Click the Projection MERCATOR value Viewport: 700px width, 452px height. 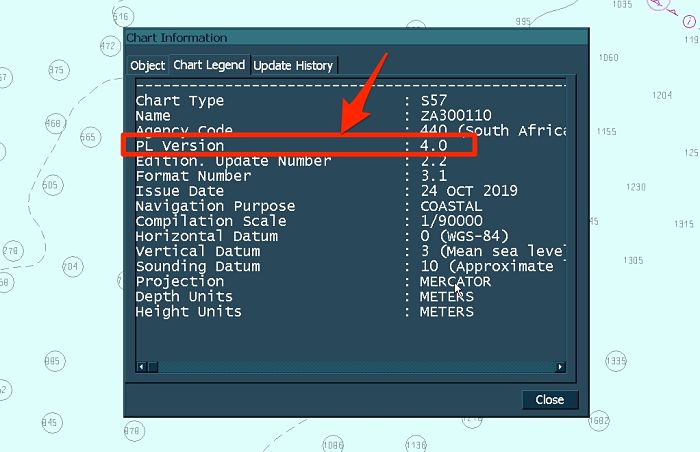(x=455, y=281)
